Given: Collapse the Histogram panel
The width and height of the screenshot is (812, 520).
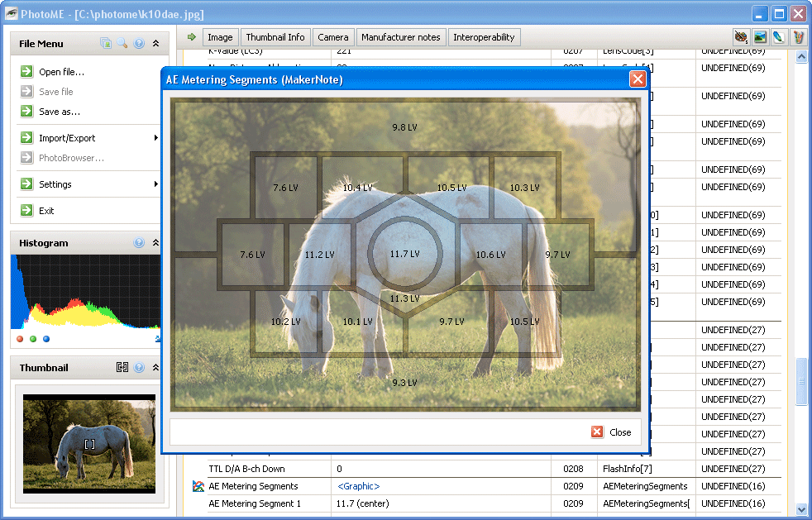Looking at the screenshot, I should point(156,242).
